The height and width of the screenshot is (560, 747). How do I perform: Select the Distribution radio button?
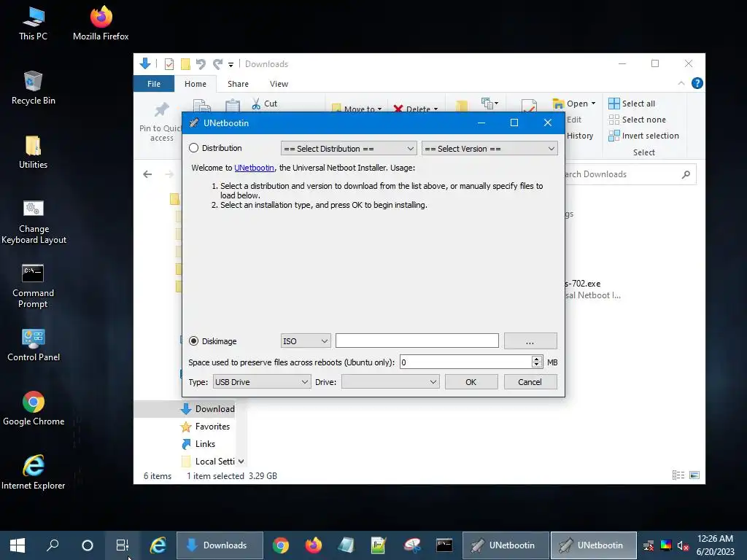pos(193,148)
